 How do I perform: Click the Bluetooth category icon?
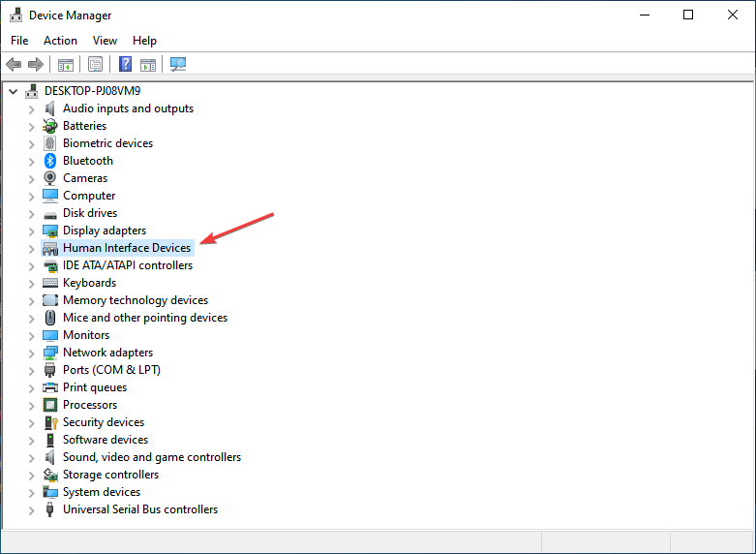50,161
